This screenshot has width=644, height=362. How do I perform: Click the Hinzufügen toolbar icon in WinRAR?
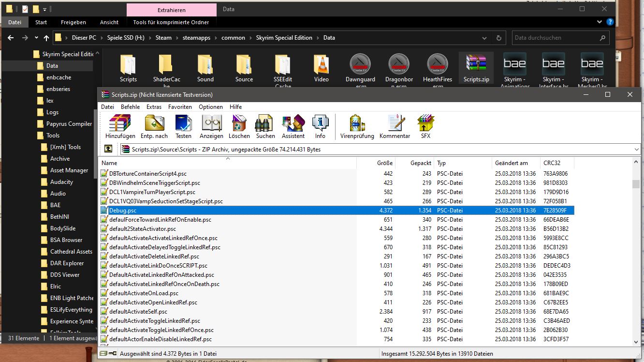coord(120,127)
